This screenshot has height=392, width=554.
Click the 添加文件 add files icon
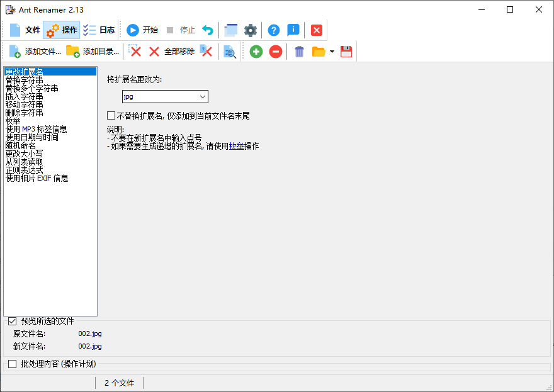(x=14, y=51)
